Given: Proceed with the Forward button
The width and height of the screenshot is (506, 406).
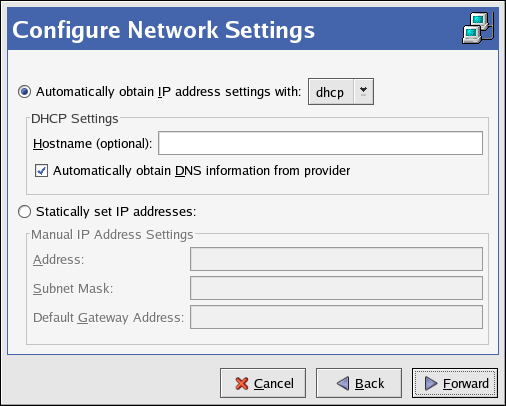Looking at the screenshot, I should tap(455, 383).
